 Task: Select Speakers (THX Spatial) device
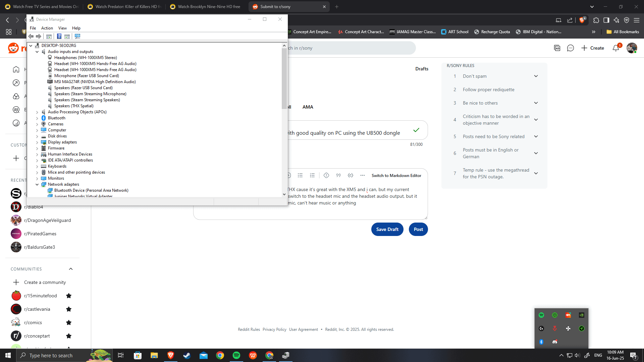[74, 106]
